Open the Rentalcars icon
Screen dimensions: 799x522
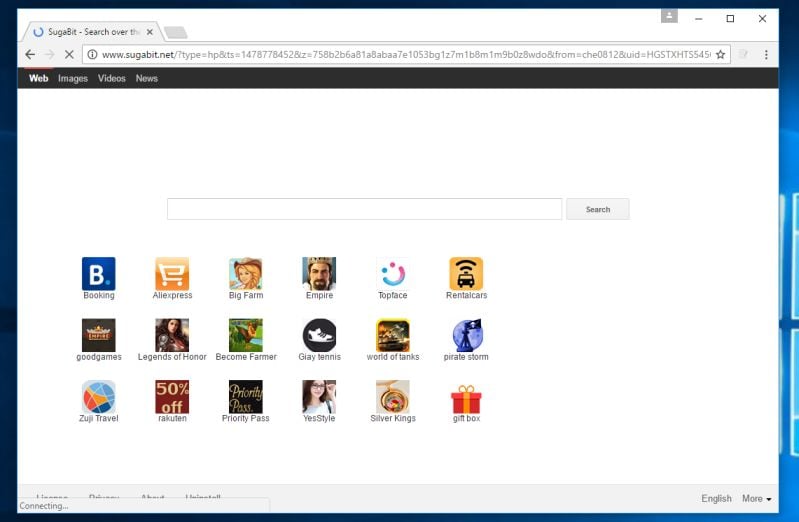466,274
